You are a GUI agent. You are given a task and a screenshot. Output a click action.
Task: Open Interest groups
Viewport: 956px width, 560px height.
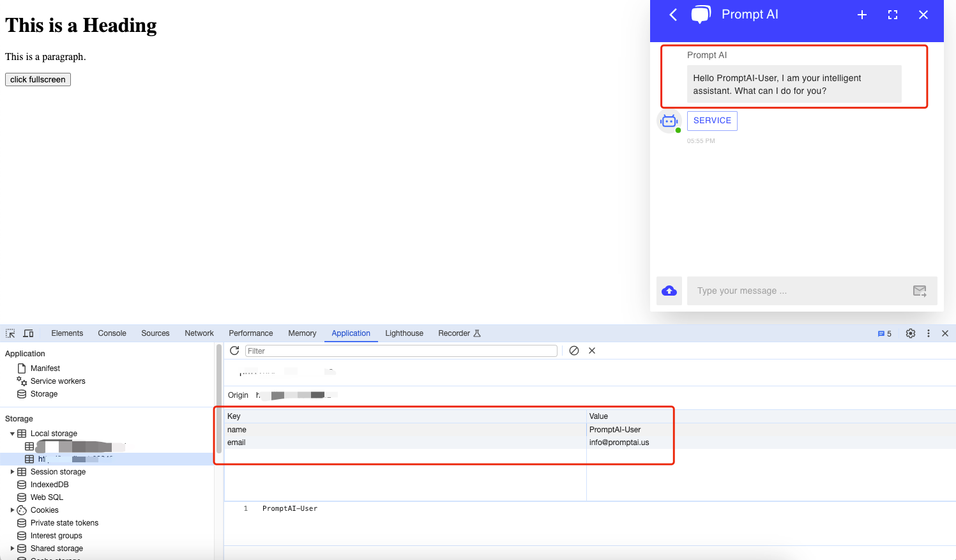click(56, 536)
